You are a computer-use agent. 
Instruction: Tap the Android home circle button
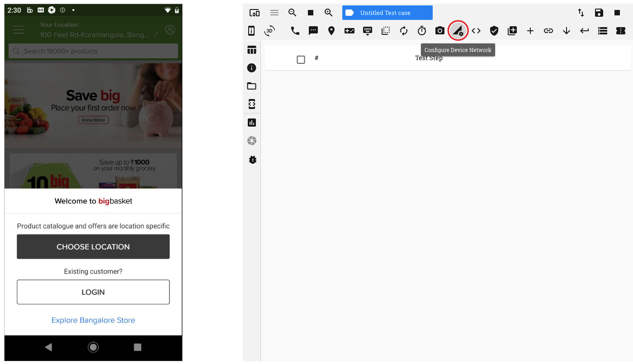93,347
